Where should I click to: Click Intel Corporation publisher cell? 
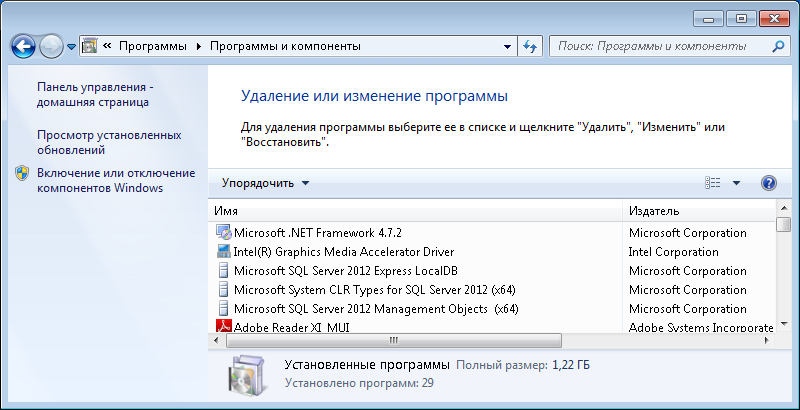(x=673, y=252)
